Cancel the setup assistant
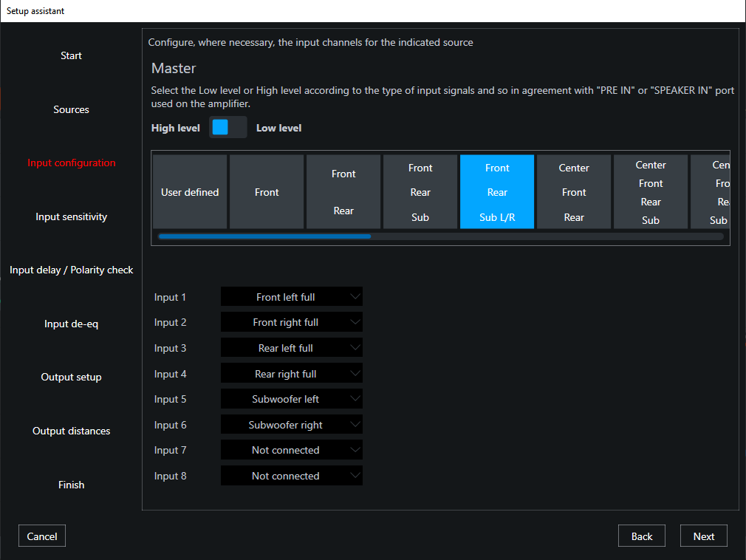 (x=41, y=536)
